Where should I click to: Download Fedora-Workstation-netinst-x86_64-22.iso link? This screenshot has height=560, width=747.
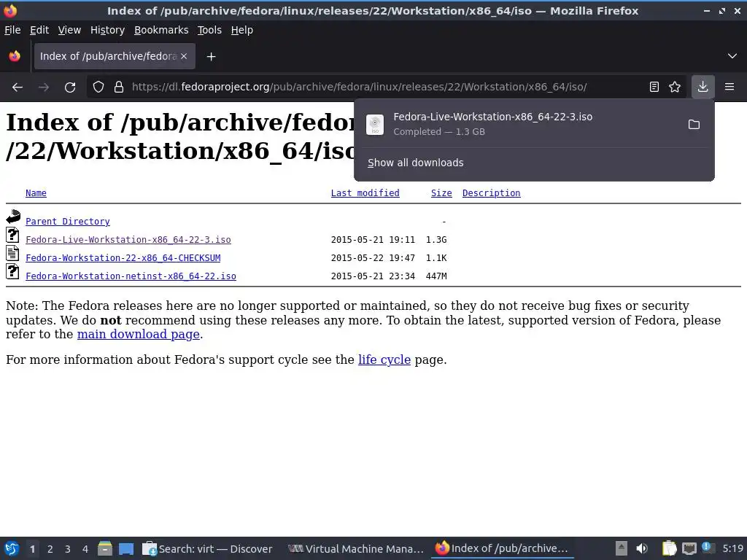pos(131,276)
